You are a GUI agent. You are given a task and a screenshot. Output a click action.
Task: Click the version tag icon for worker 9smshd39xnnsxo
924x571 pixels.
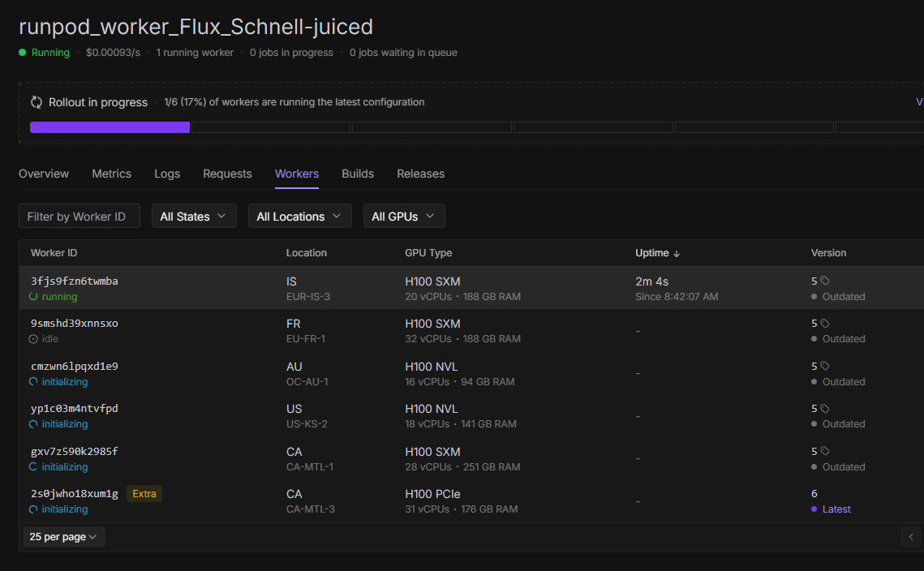[x=825, y=324]
